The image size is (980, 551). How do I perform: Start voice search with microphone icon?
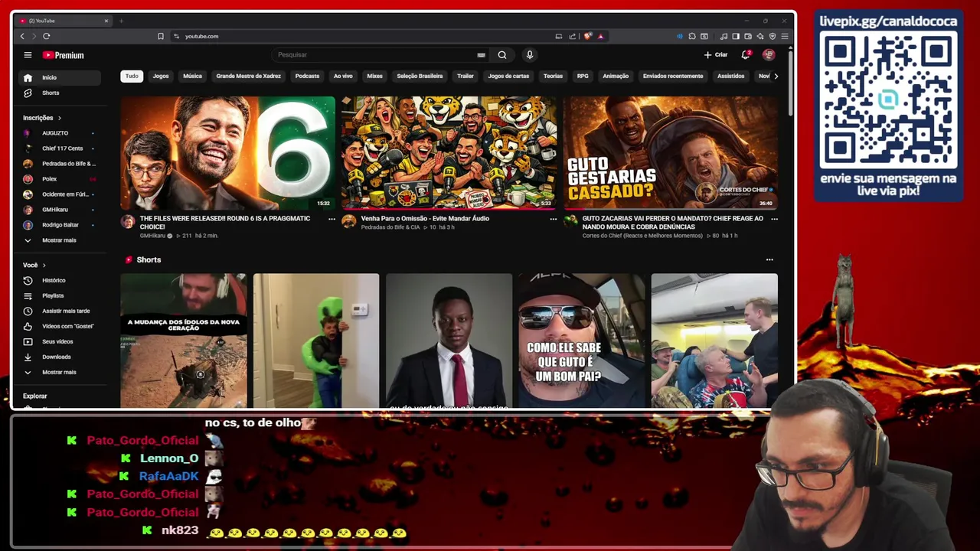pyautogui.click(x=529, y=55)
